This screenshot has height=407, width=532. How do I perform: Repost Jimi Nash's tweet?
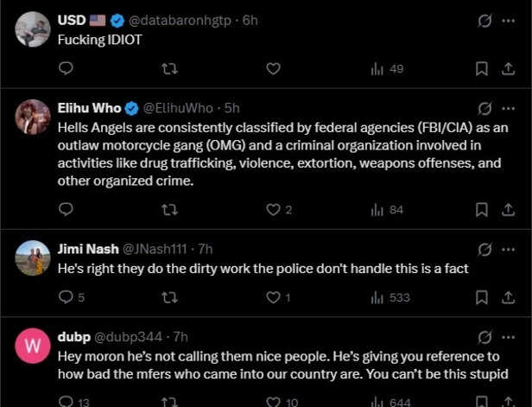170,297
